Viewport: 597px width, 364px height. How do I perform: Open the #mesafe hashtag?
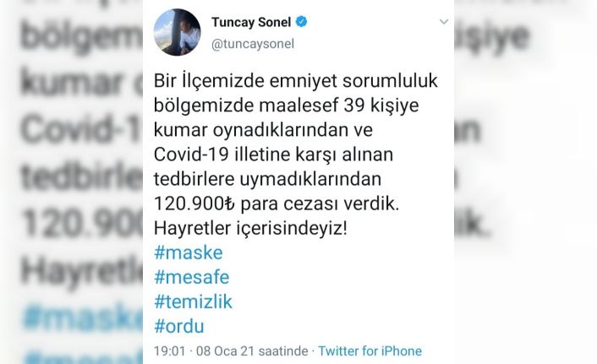click(191, 277)
